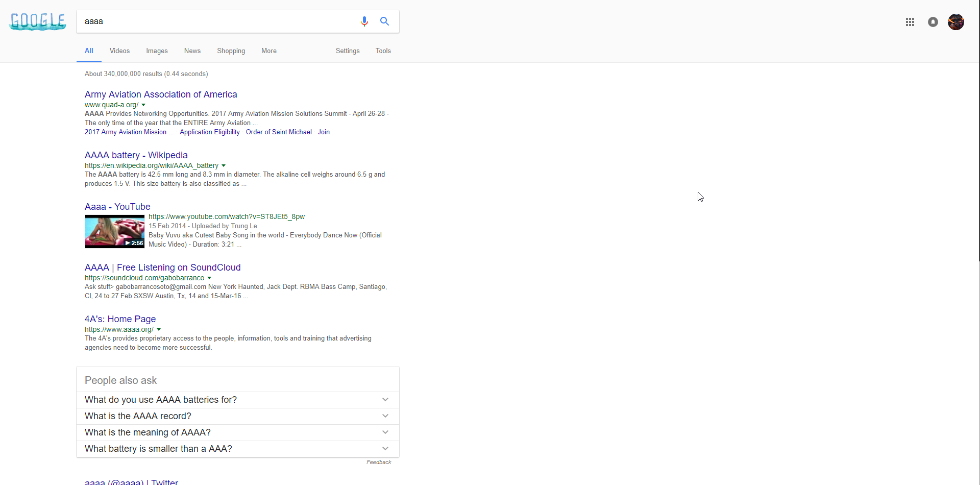
Task: Switch to the Videos tab
Action: (119, 51)
